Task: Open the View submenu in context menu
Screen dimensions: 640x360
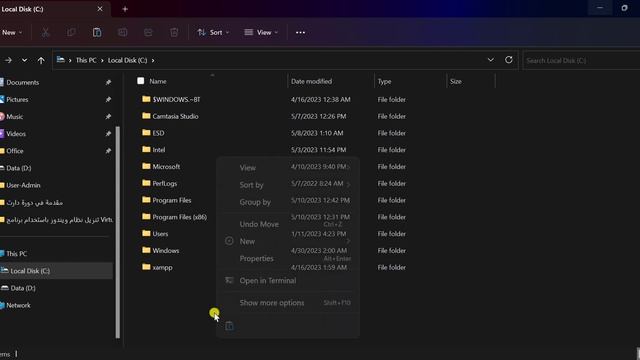Action: point(288,168)
